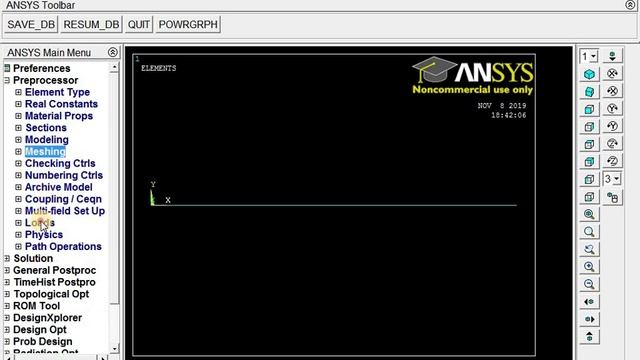Select highlighted Meshing menu item
Screen dimensions: 640x360
click(45, 151)
